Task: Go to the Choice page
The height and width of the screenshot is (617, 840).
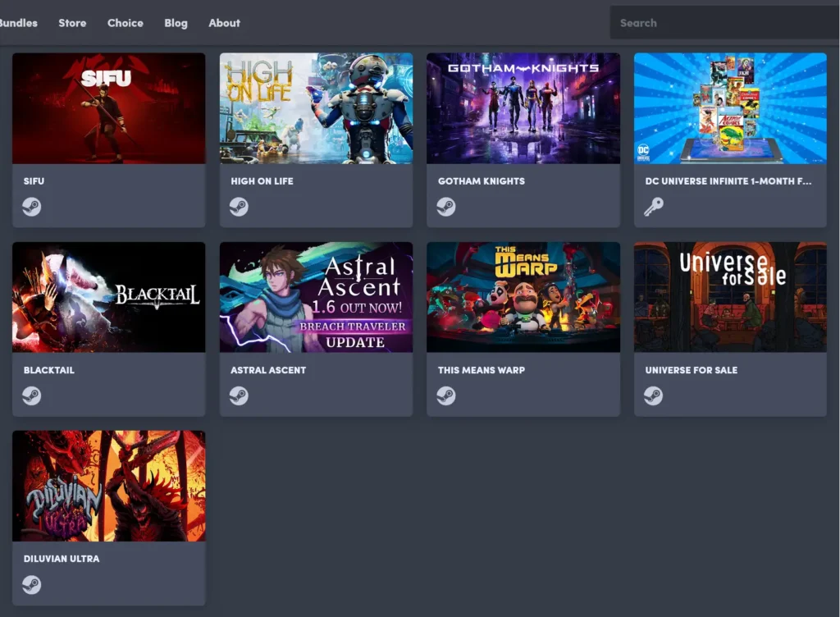Action: (x=126, y=23)
